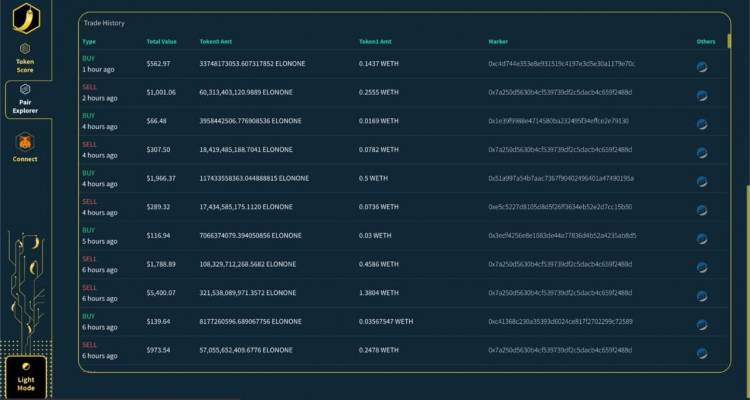
Task: Open explorer icon for $1,001.06 sell trade
Action: coord(702,96)
